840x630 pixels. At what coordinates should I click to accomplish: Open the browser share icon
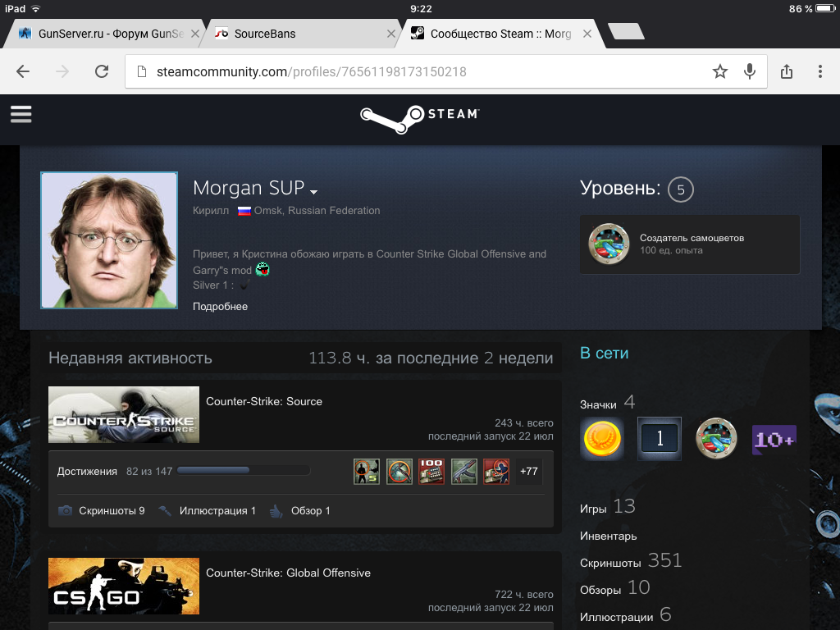(787, 71)
